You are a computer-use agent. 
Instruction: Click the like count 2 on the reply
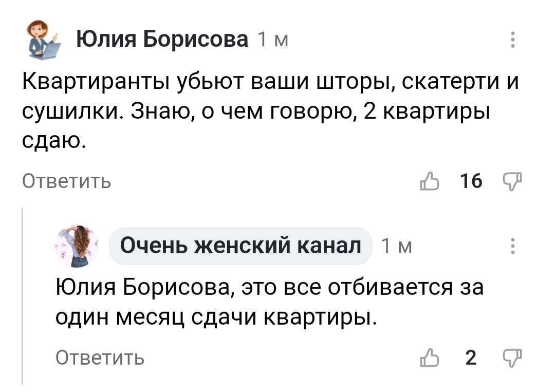pyautogui.click(x=471, y=358)
